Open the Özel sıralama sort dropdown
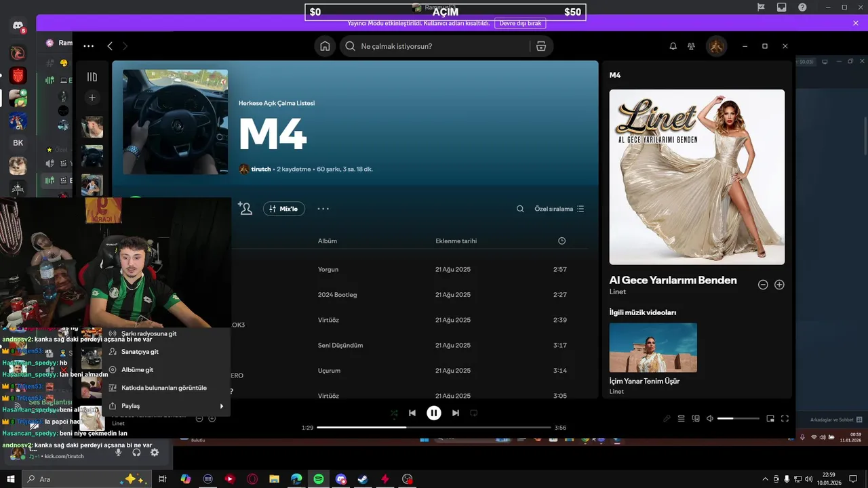Image resolution: width=868 pixels, height=488 pixels. [559, 209]
